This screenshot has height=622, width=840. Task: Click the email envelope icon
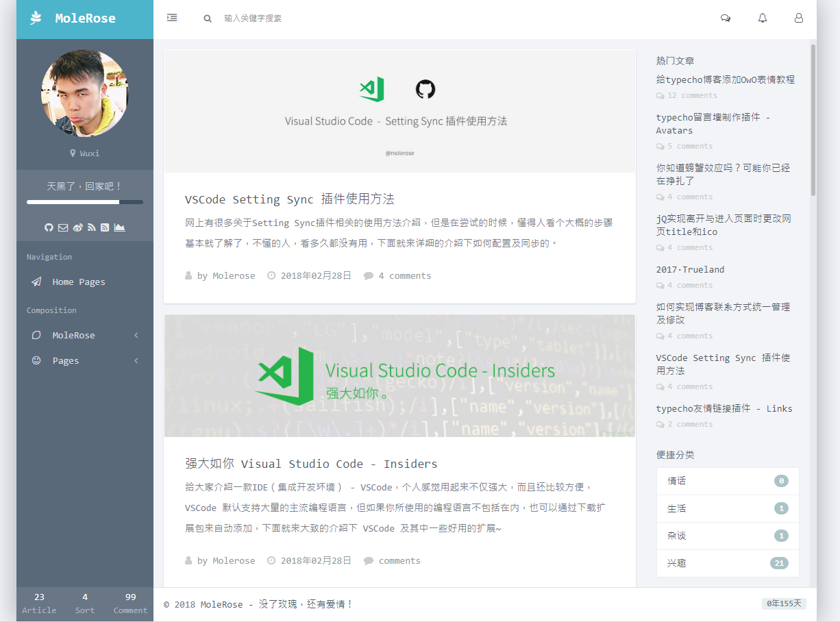(x=63, y=227)
